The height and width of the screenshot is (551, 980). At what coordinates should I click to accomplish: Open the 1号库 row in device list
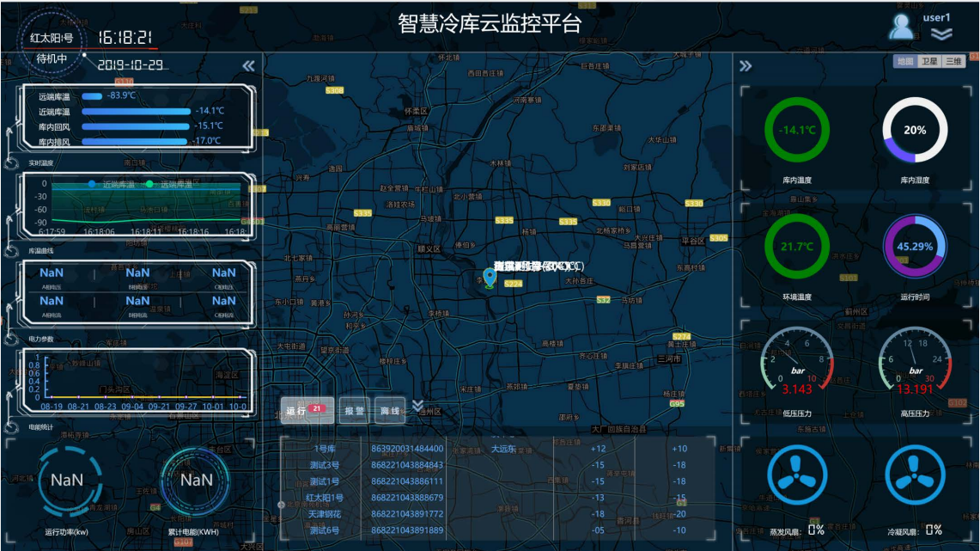tap(497, 449)
